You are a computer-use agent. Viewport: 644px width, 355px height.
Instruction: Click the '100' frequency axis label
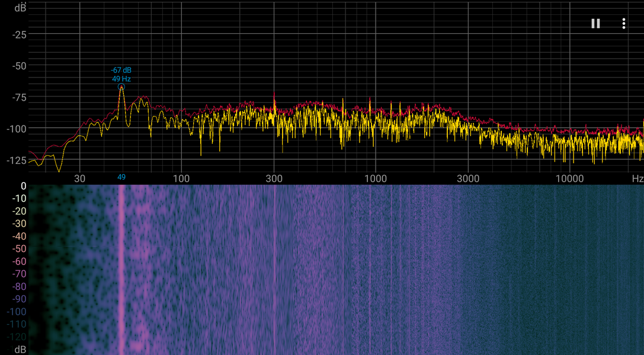pos(181,178)
